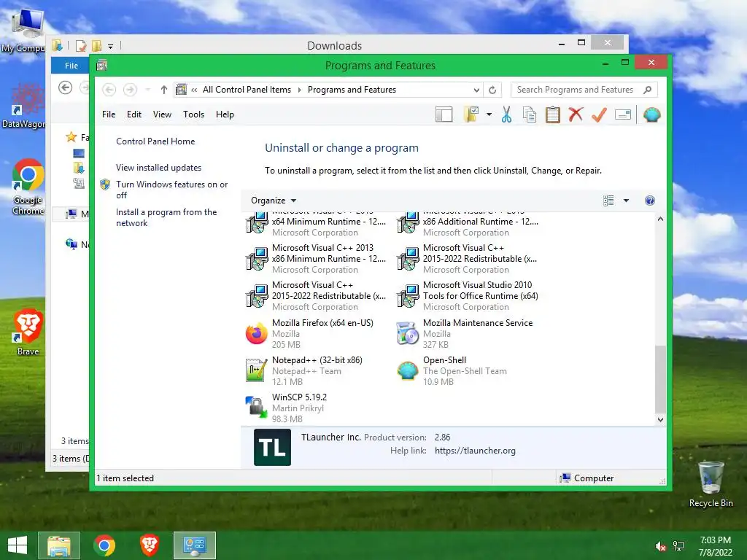Launch Brave from the taskbar
Image resolution: width=747 pixels, height=560 pixels.
(149, 545)
